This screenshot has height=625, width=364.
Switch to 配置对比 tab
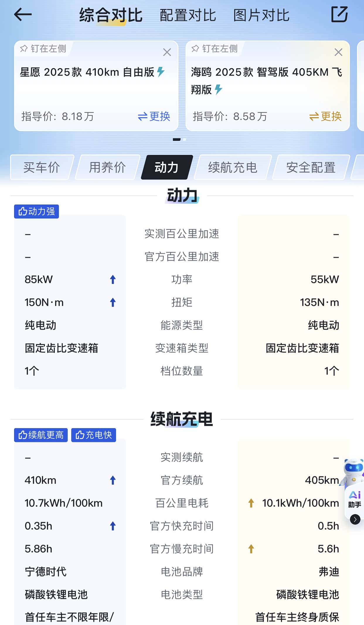188,15
